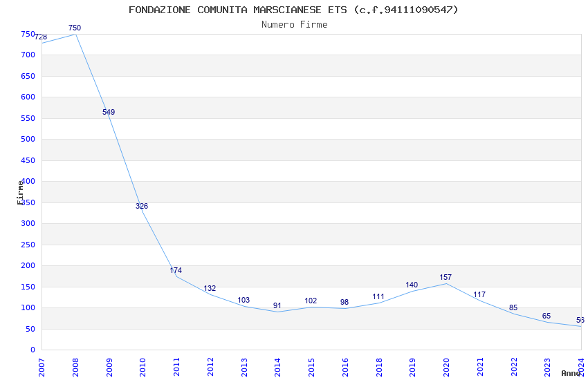588x380 pixels.
Task: Click the x-axis year 2018
Action: (379, 368)
